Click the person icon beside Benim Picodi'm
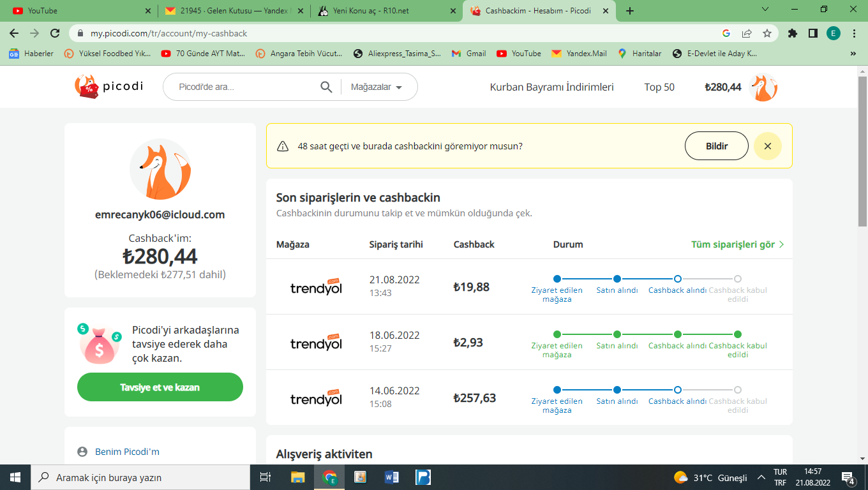 [x=82, y=452]
